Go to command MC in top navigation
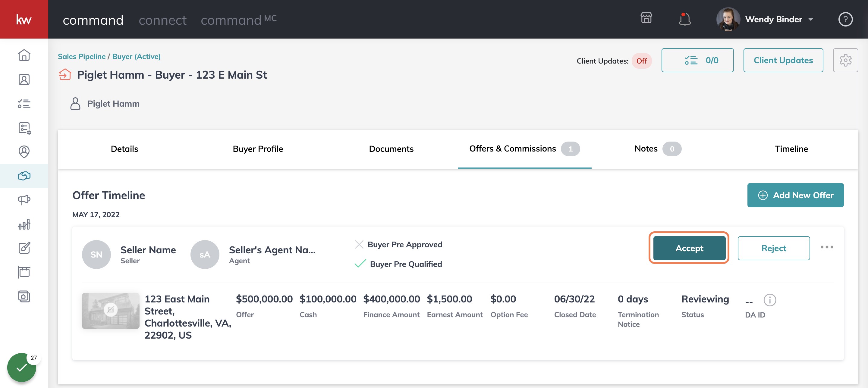The height and width of the screenshot is (388, 868). click(239, 20)
